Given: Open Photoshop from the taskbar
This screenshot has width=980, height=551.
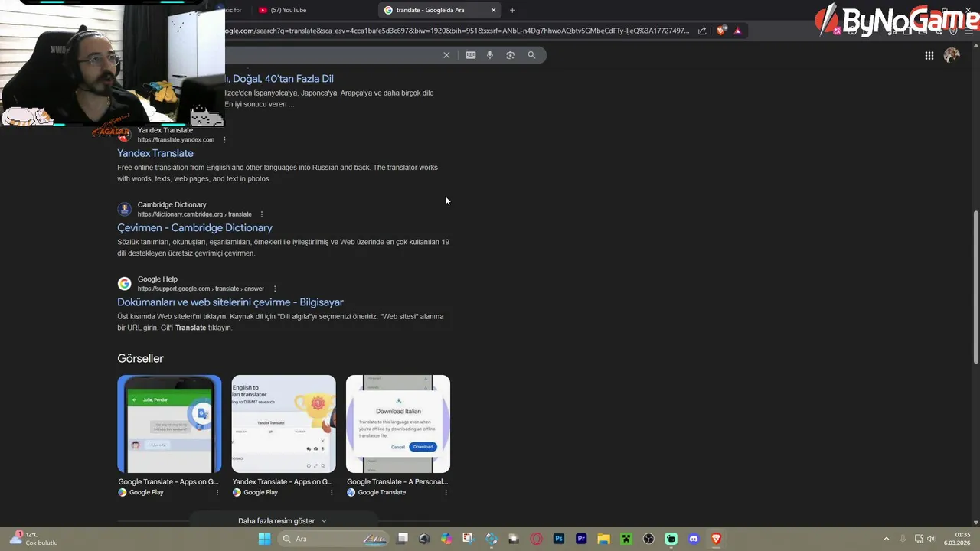Looking at the screenshot, I should (x=559, y=539).
